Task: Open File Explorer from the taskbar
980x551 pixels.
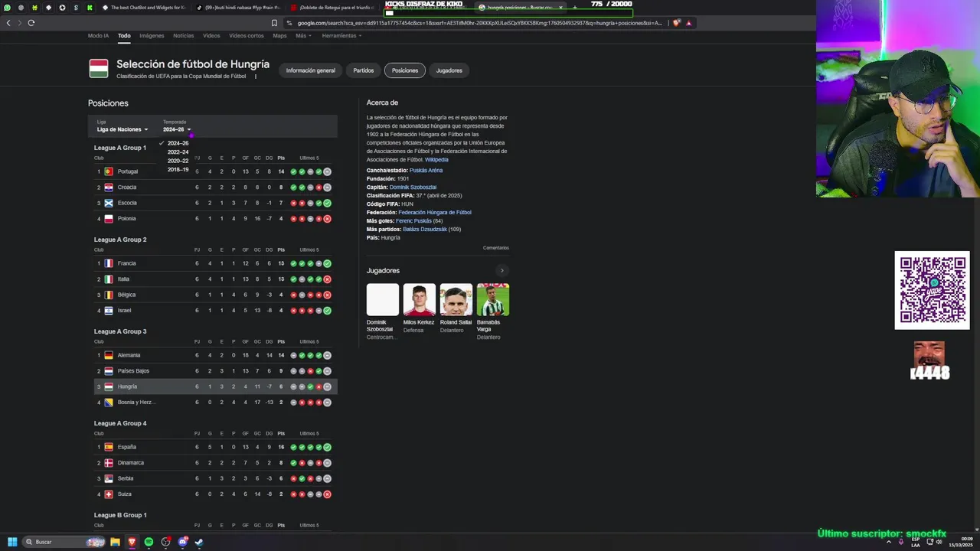Action: coord(115,542)
